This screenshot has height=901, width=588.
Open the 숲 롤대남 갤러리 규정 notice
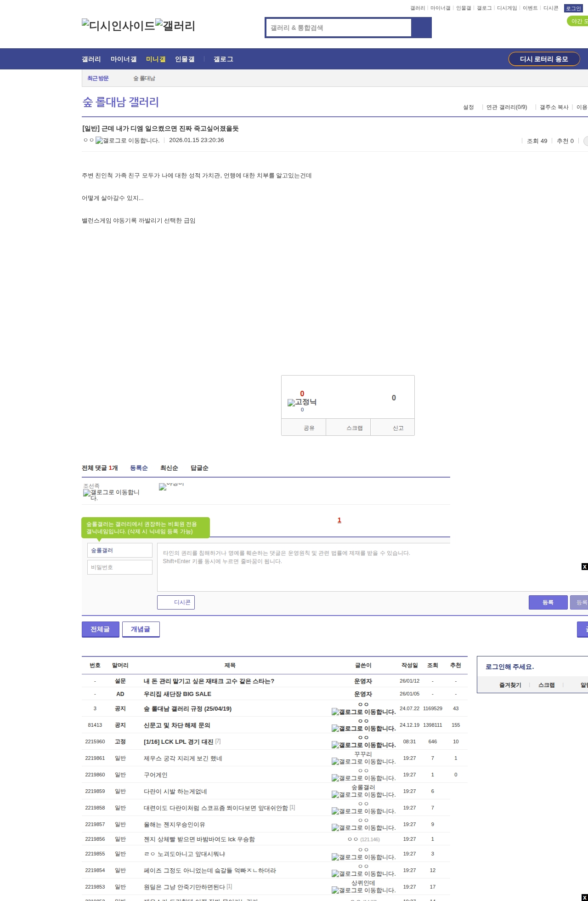187,708
